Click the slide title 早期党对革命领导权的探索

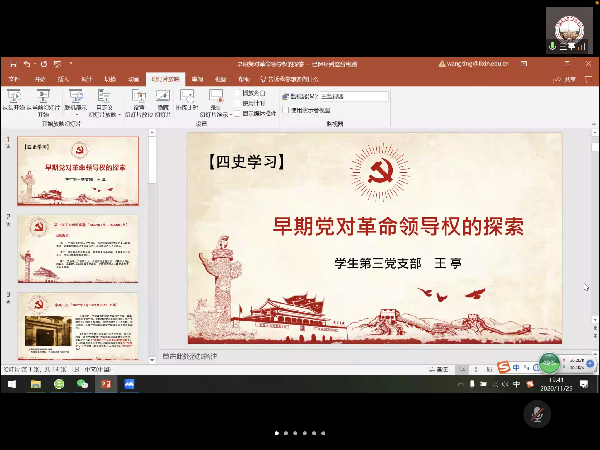398,226
